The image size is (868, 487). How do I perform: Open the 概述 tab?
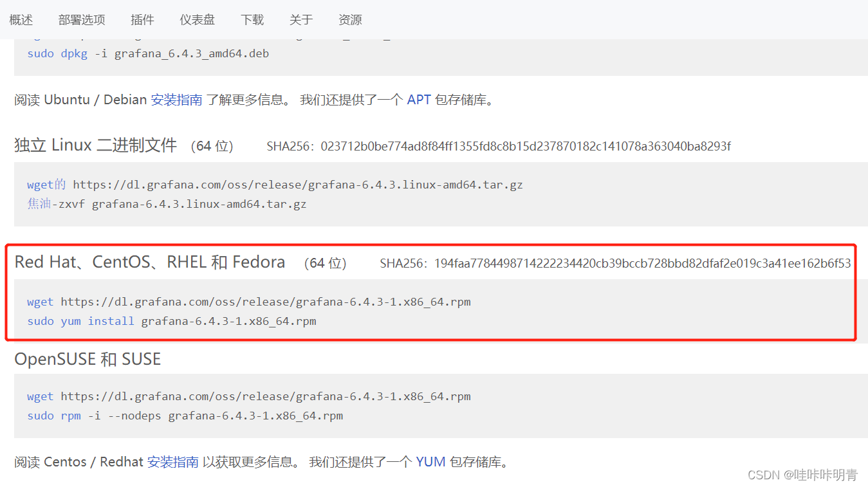pos(21,20)
